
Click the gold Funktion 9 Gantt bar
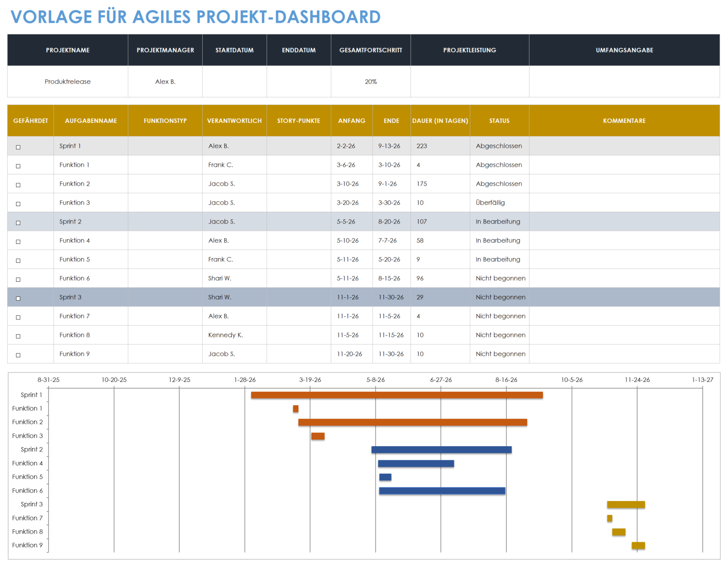[x=638, y=546]
